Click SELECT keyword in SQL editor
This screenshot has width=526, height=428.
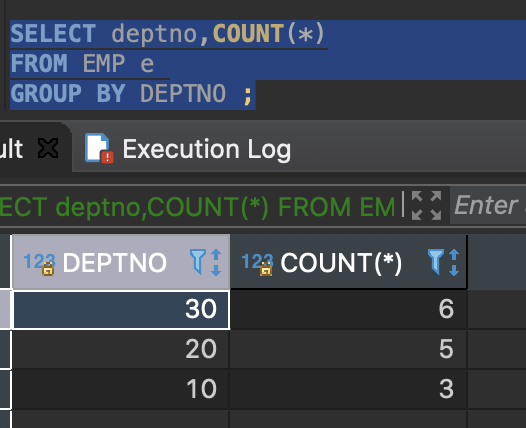[53, 34]
